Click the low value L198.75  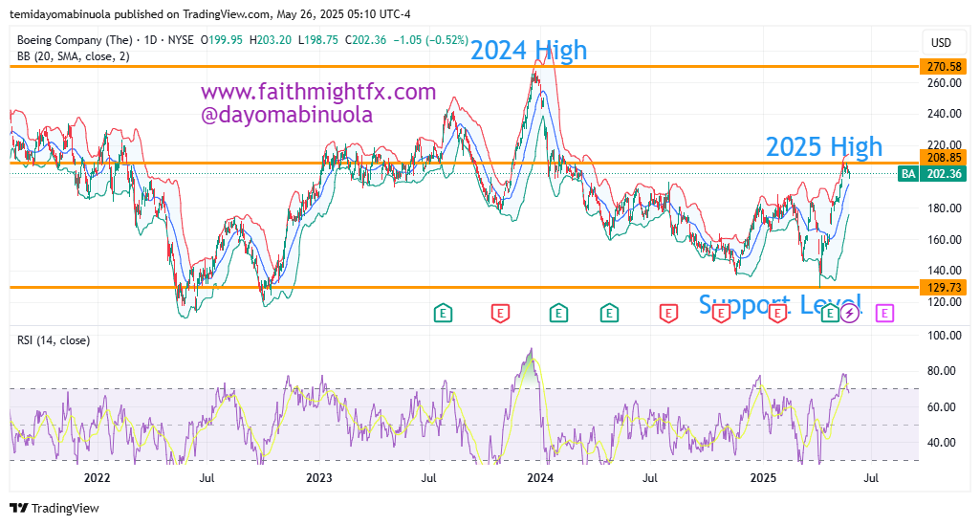[318, 40]
